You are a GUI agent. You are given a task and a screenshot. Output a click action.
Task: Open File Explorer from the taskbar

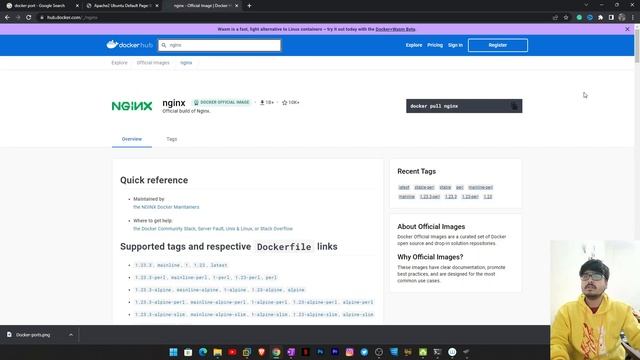tap(218, 352)
